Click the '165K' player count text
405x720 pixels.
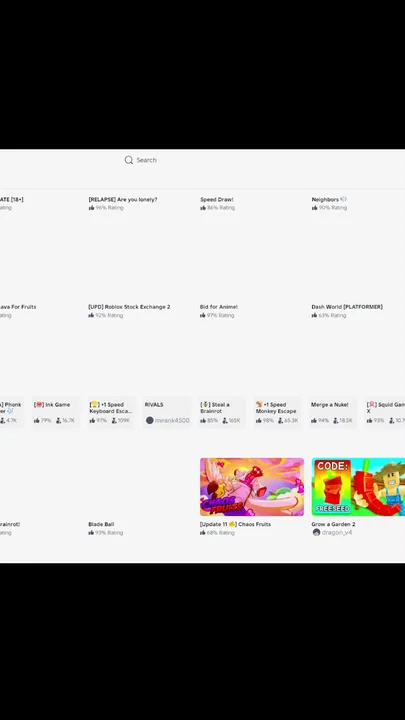coord(235,420)
